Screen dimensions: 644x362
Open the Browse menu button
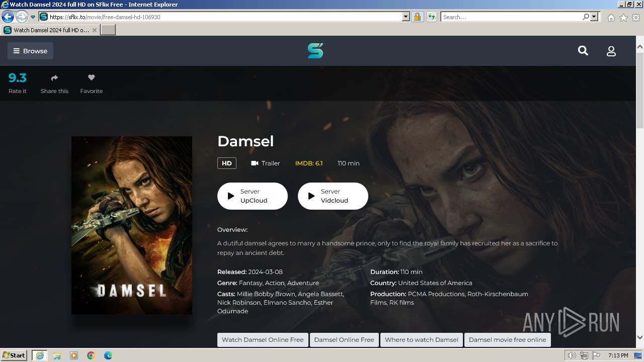[30, 51]
